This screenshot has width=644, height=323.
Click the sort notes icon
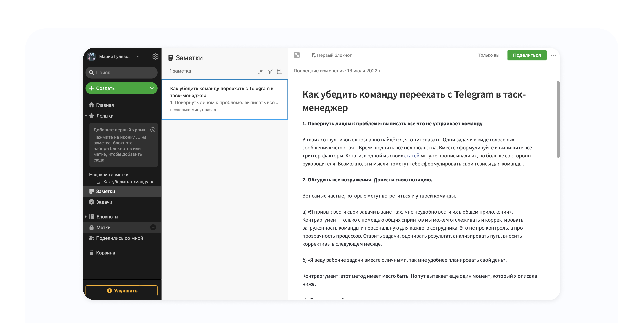tap(260, 71)
